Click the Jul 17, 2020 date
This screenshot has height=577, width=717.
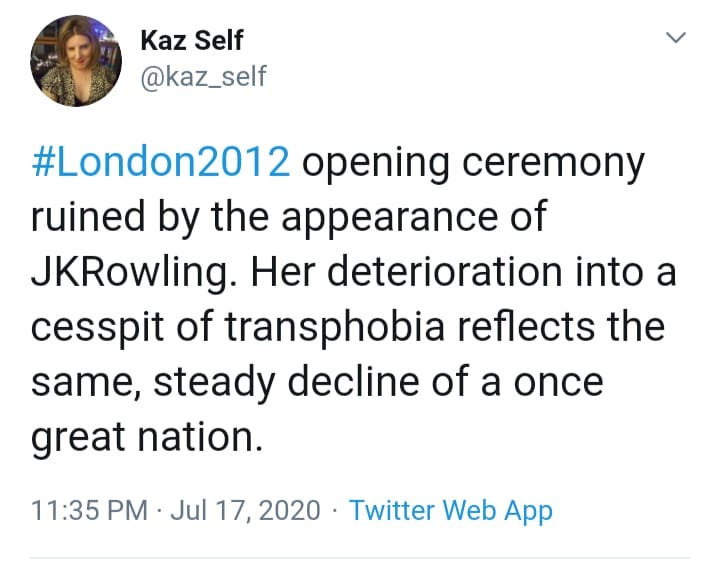tap(246, 511)
